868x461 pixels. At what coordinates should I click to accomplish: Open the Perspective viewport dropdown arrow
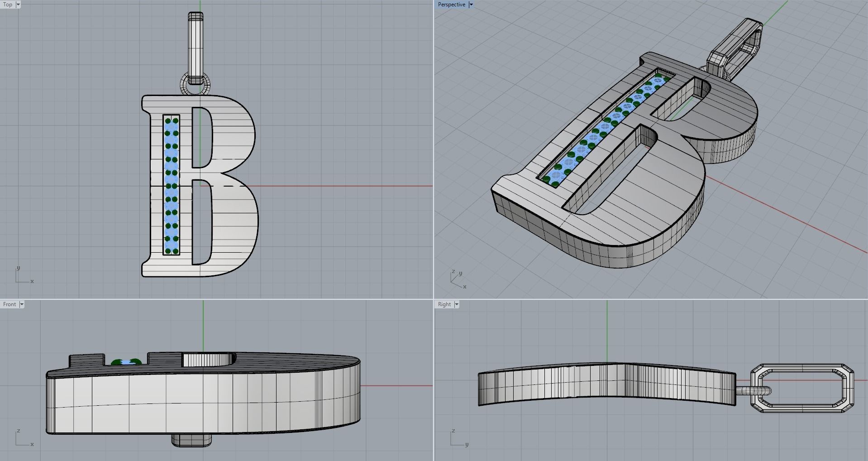(x=471, y=5)
